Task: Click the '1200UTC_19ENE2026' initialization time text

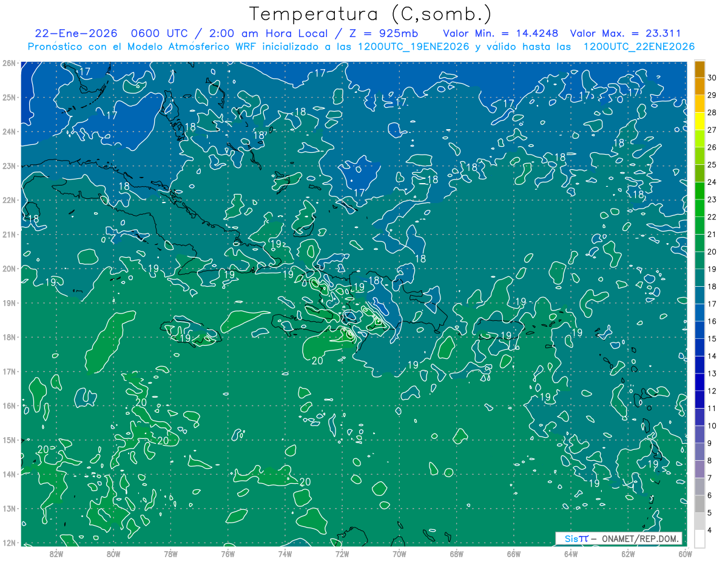Action: (411, 47)
